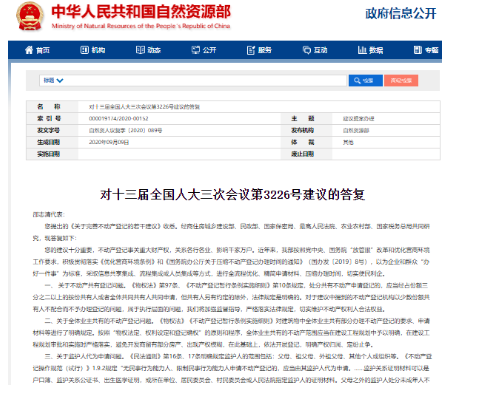The width and height of the screenshot is (491, 395).
Task: Click the house icon for 首页
Action: (x=29, y=50)
